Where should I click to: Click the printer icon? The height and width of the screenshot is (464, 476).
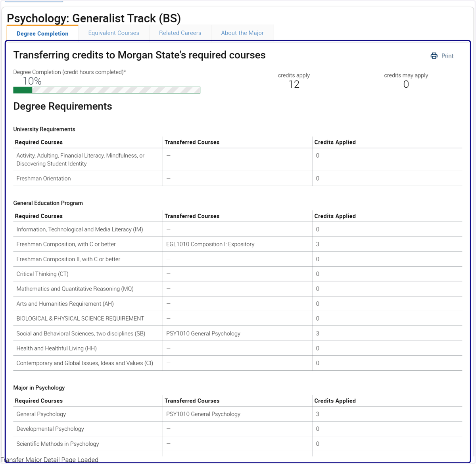434,56
